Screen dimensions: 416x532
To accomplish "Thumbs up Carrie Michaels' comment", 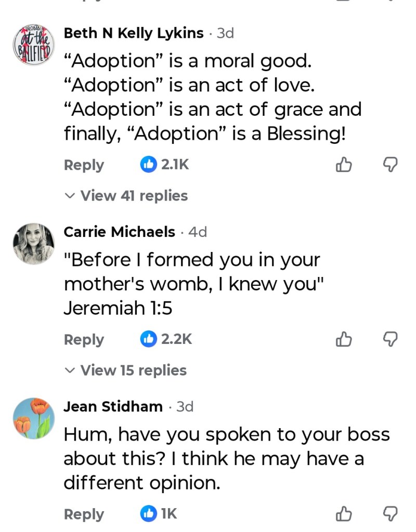I will point(344,340).
